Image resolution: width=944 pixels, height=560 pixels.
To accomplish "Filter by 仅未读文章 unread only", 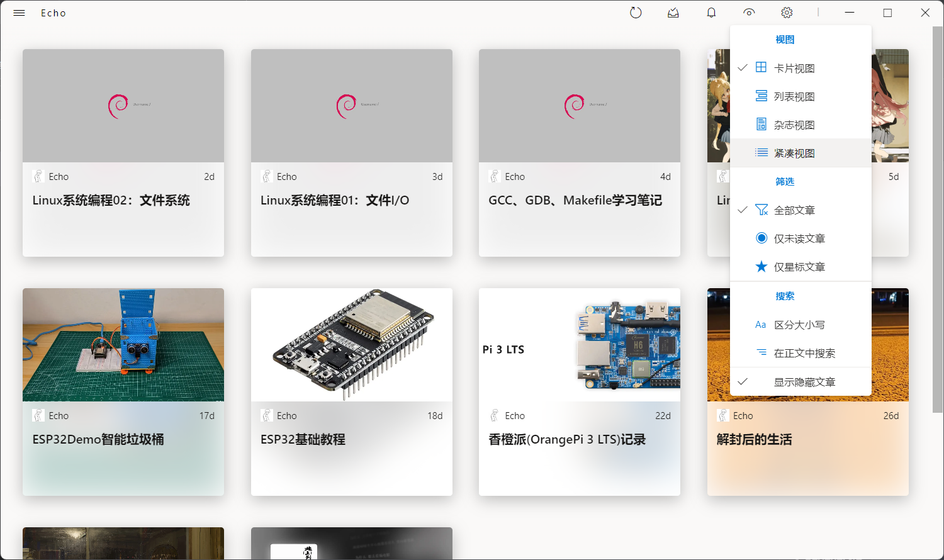I will coord(799,238).
